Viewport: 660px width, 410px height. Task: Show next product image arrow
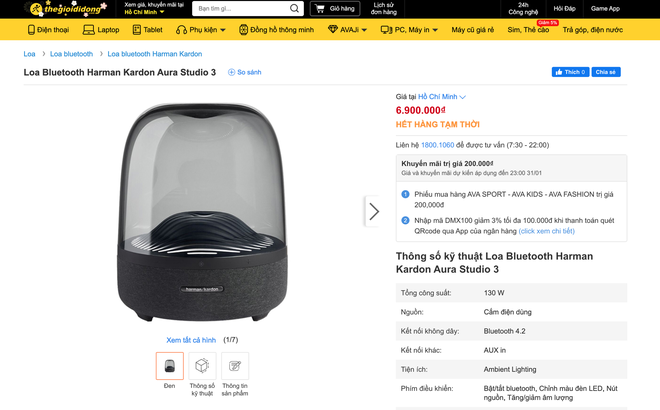[x=373, y=211]
